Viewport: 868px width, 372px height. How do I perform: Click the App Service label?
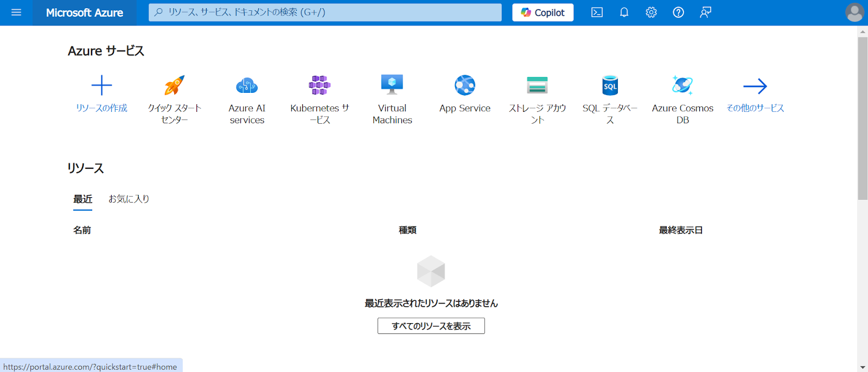(x=465, y=108)
